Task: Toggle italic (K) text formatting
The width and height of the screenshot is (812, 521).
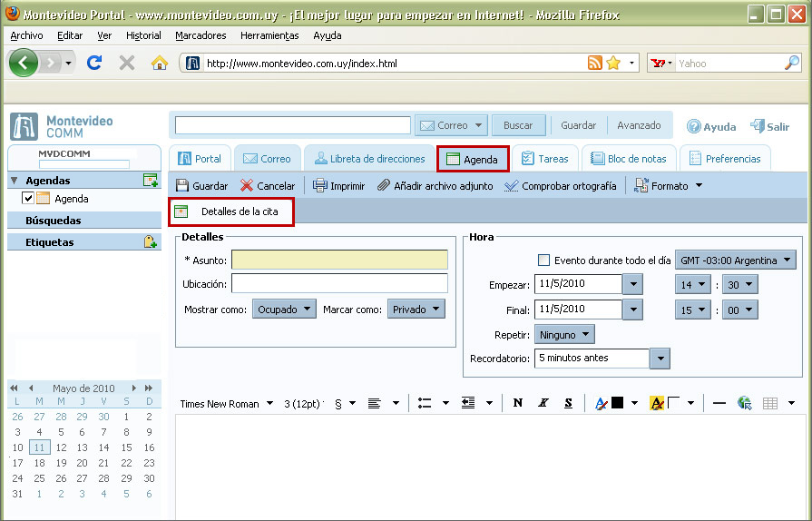Action: 543,404
